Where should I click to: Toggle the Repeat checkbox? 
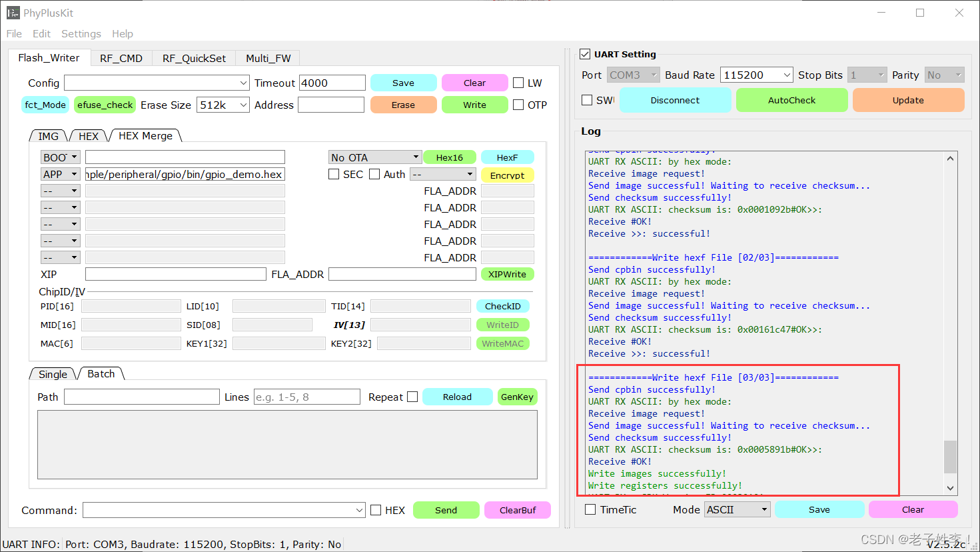point(412,397)
